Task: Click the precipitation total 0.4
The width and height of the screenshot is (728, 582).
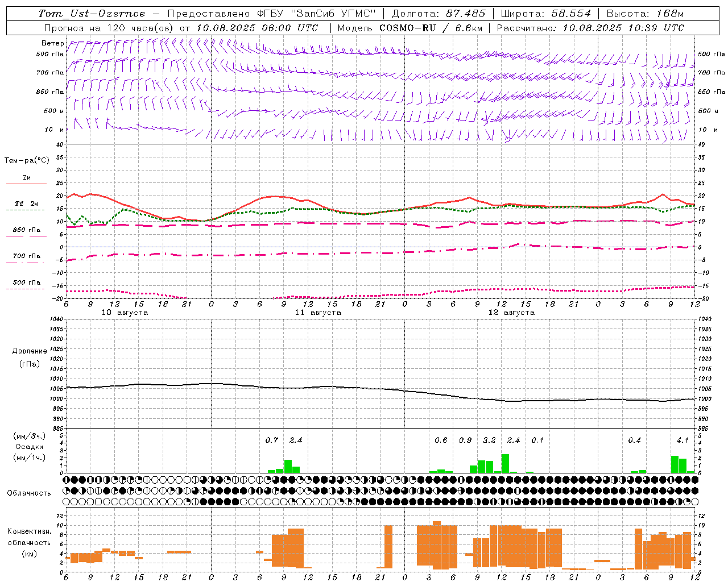Action: pos(634,440)
